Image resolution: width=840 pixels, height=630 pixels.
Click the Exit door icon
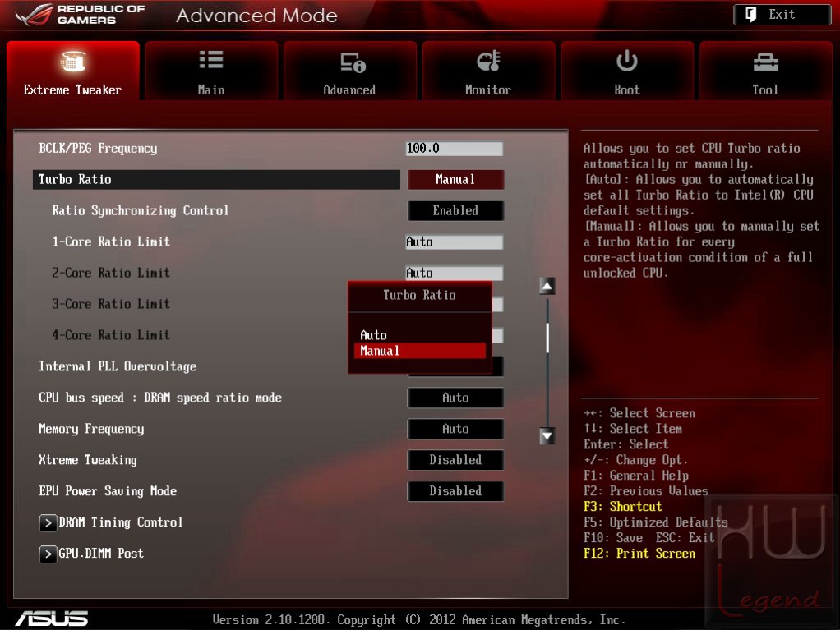[751, 15]
